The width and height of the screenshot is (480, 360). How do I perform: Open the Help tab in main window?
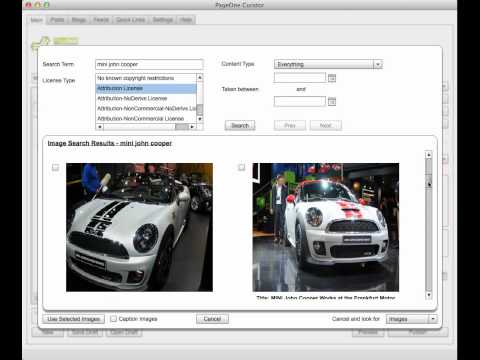coord(186,20)
